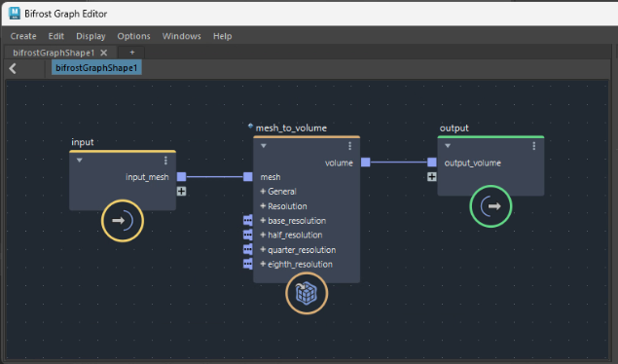Expand the Resolution group
This screenshot has width=618, height=364.
click(x=263, y=206)
